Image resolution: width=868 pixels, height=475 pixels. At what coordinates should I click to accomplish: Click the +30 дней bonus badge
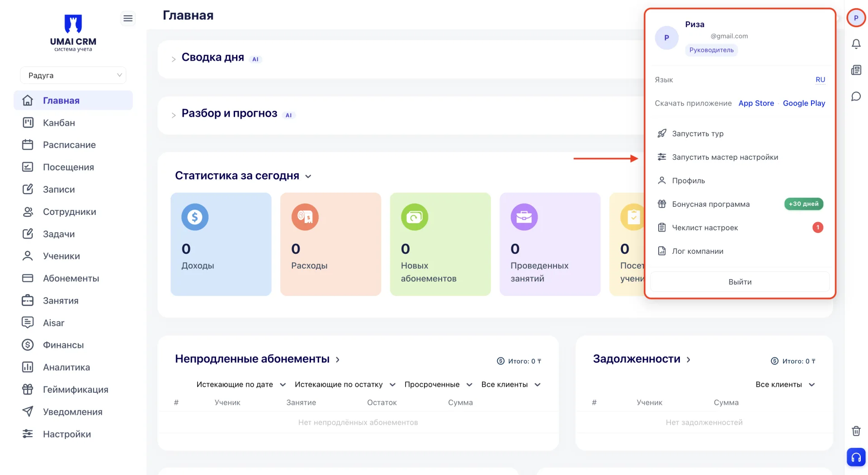[803, 204]
